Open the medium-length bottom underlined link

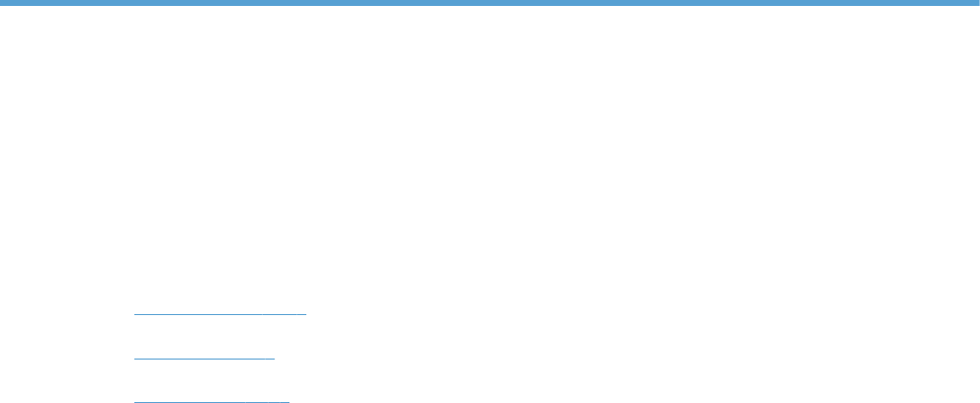pyautogui.click(x=211, y=401)
